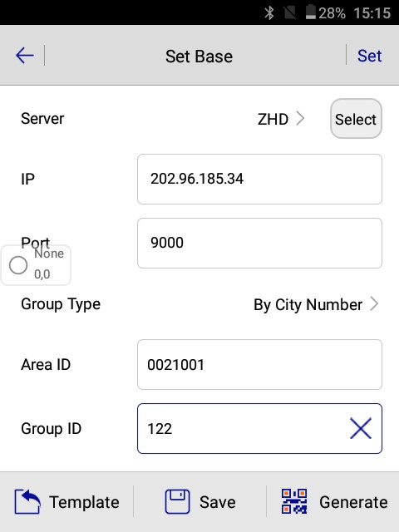Image resolution: width=399 pixels, height=532 pixels.
Task: Toggle the None 0,0 radio circle
Action: pos(18,265)
